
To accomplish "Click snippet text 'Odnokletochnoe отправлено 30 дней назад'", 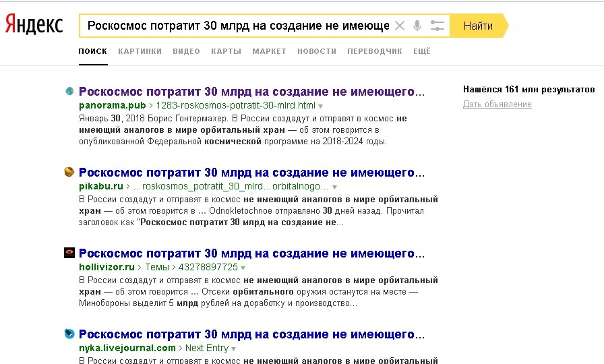I will pos(296,211).
